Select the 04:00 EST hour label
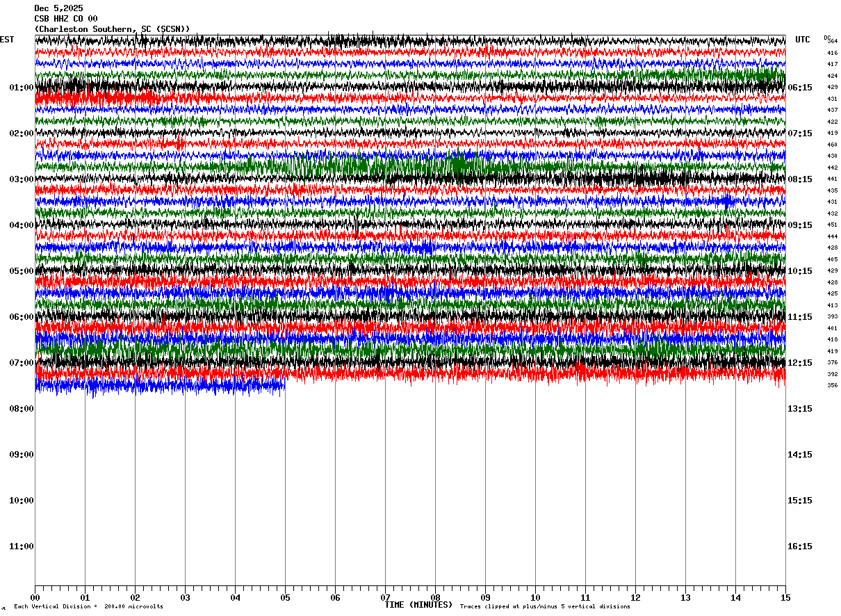The image size is (841, 616). 22,225
